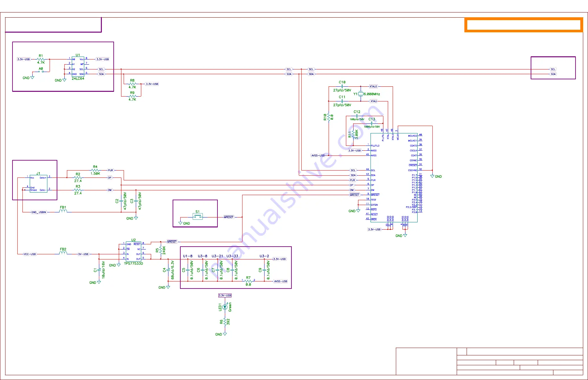Select the R4 pull-up resistor symbol
Image resolution: width=588 pixels, height=380 pixels.
click(x=95, y=170)
